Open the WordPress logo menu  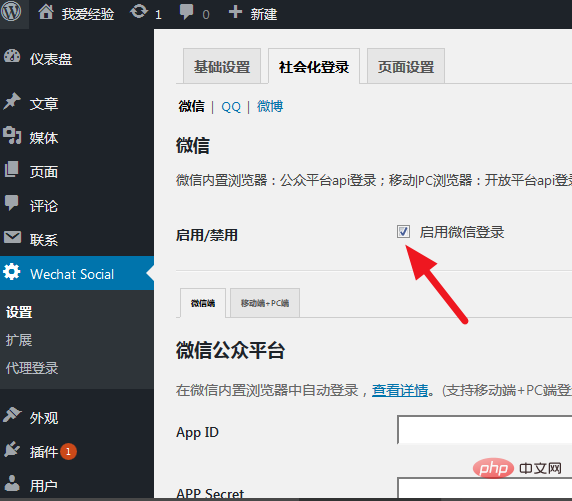[11, 12]
